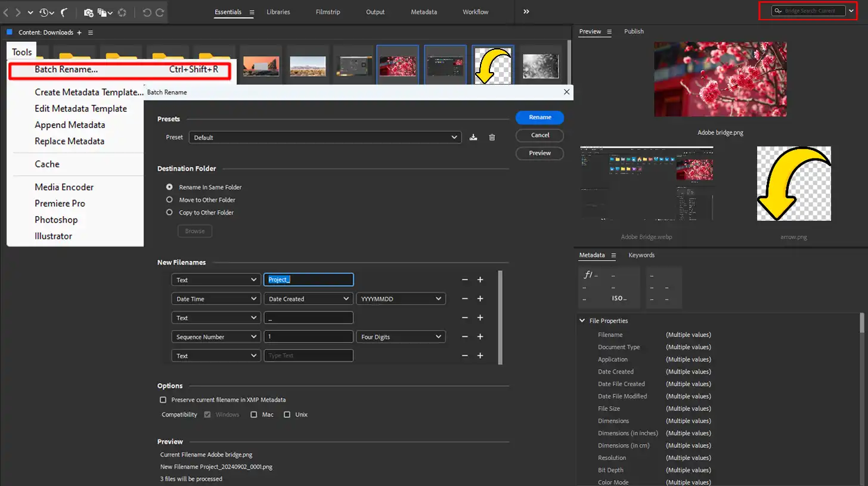Remove the Sequence Number row with minus

tap(465, 337)
